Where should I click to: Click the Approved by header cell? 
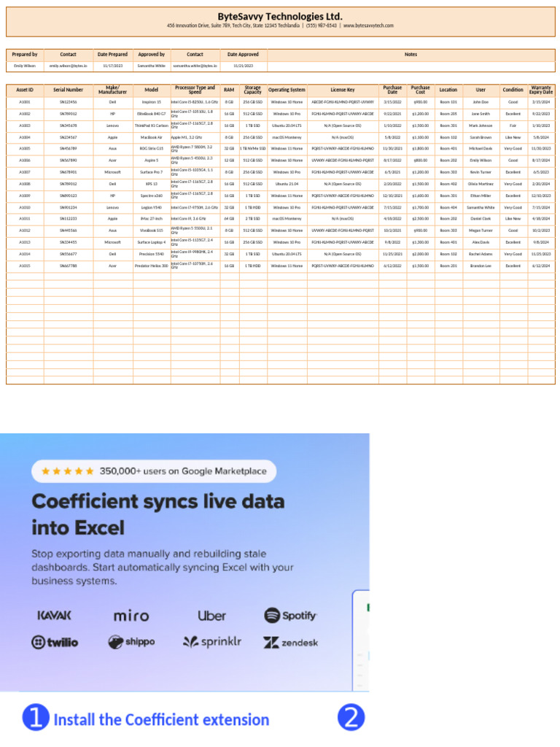(152, 54)
